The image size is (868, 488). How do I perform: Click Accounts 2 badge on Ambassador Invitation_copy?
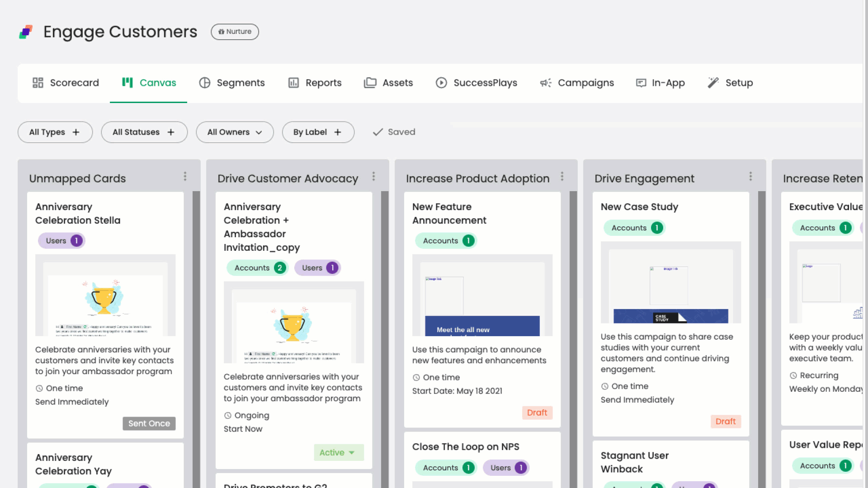(x=258, y=268)
